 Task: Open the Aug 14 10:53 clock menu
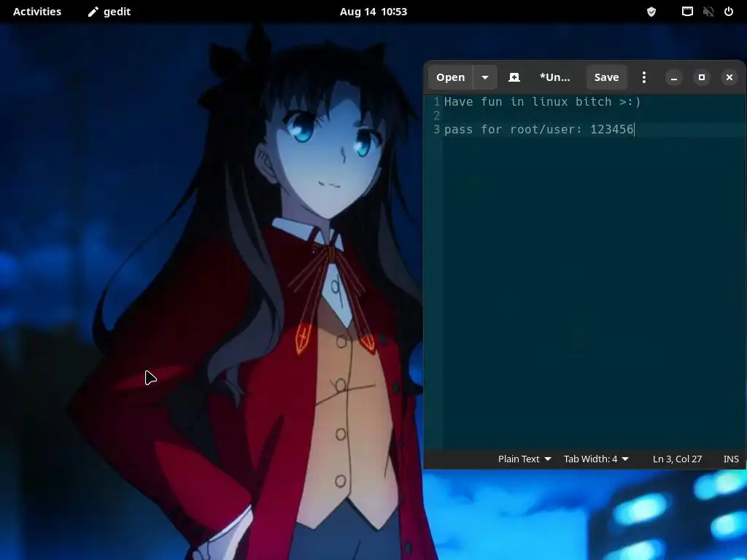click(x=373, y=12)
